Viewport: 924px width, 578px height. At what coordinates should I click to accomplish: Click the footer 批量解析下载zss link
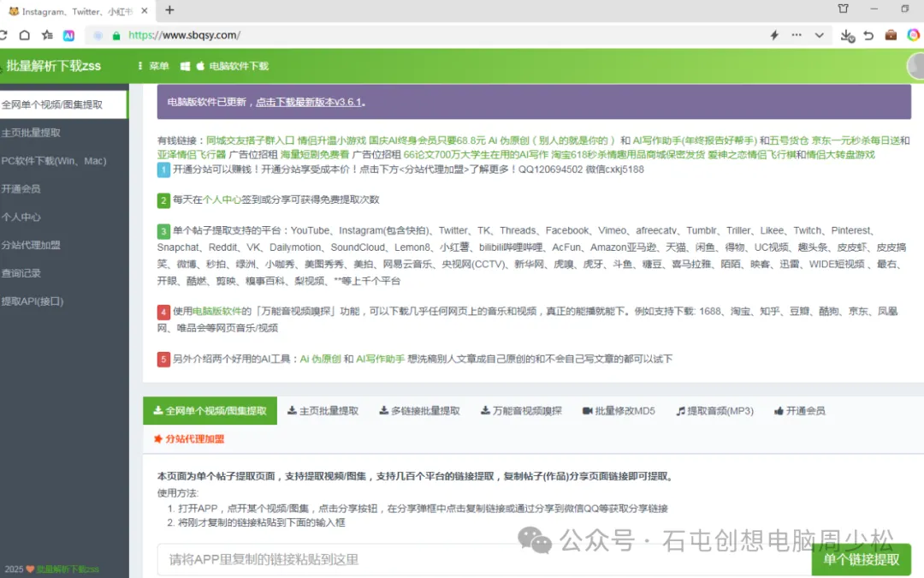pyautogui.click(x=68, y=569)
